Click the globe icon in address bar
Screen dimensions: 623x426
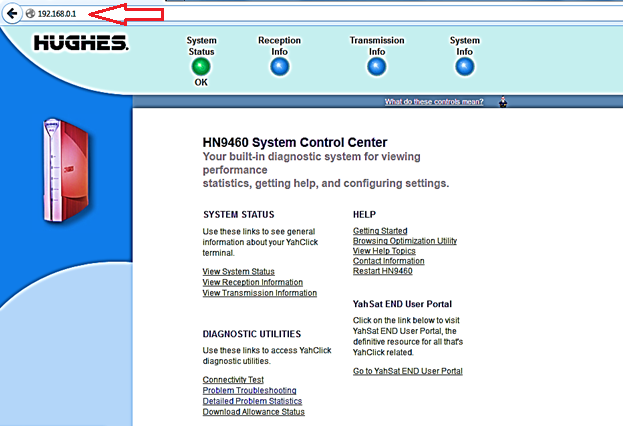(30, 14)
